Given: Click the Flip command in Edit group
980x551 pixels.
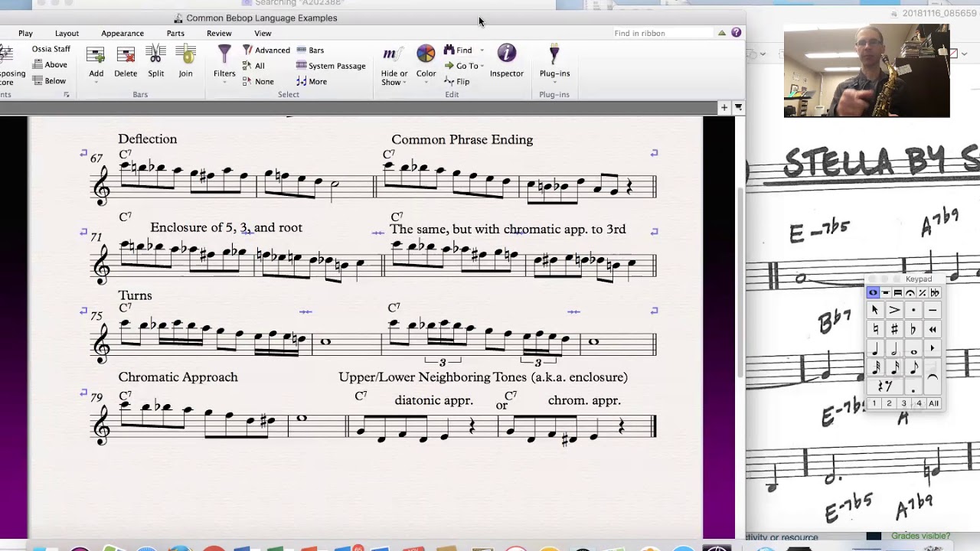Looking at the screenshot, I should pyautogui.click(x=457, y=81).
